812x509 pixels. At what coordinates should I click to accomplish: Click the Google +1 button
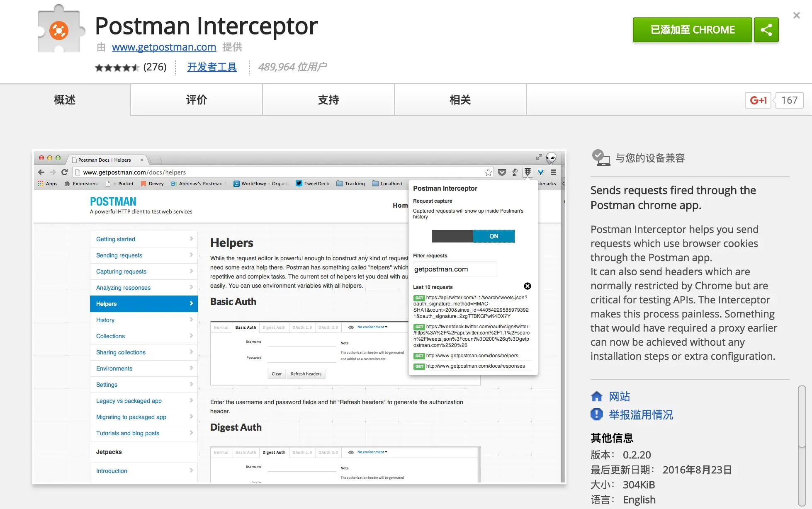pyautogui.click(x=758, y=100)
